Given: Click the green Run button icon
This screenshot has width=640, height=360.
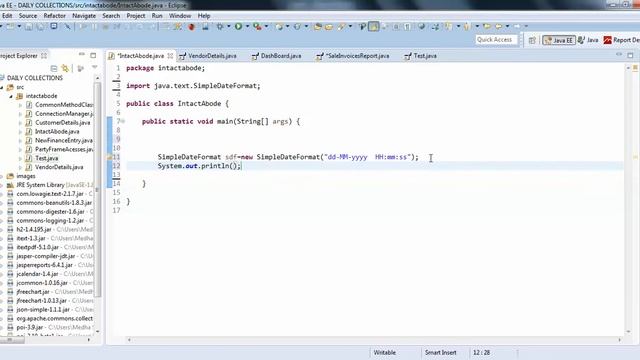Looking at the screenshot, I should pyautogui.click(x=238, y=27).
